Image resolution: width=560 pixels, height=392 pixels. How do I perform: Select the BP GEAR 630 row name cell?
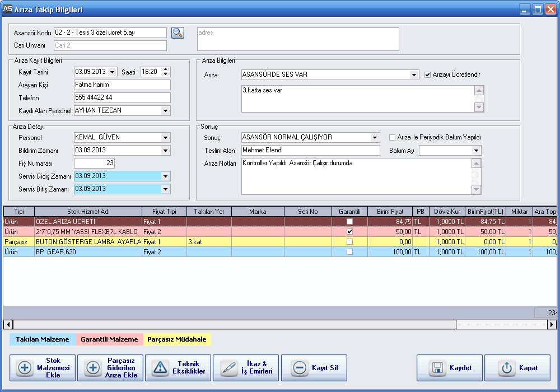pos(88,251)
